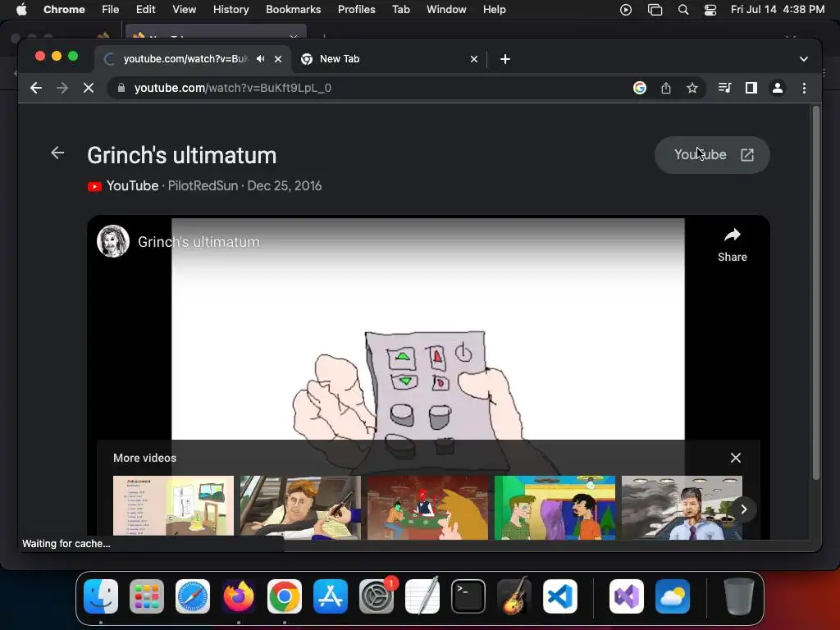Screen dimensions: 840x630
Task: Open System Preferences from the Dock
Action: coord(377,596)
